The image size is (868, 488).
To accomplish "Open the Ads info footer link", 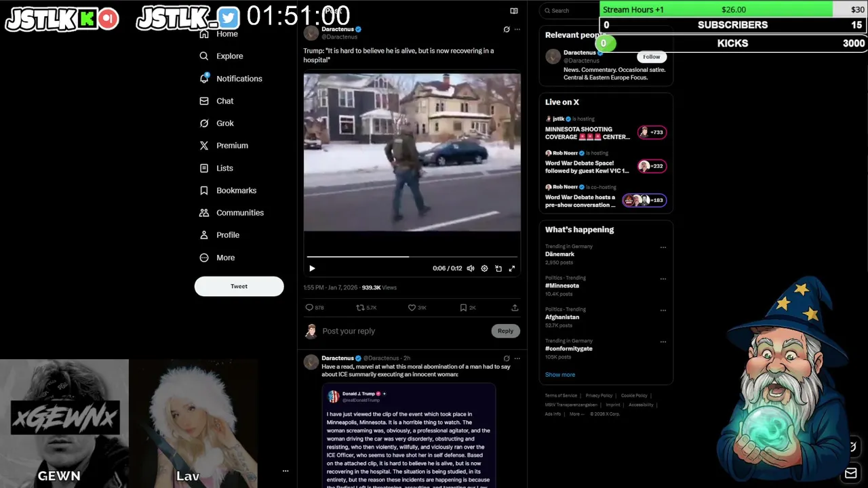I will click(553, 414).
